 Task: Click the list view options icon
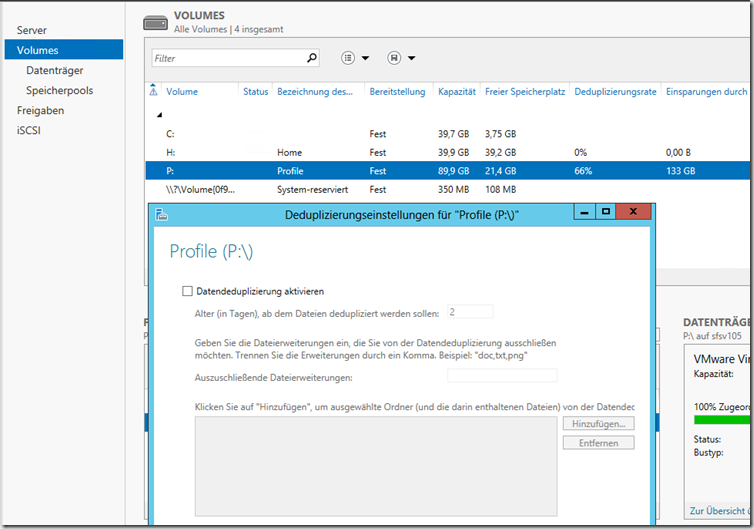point(348,58)
